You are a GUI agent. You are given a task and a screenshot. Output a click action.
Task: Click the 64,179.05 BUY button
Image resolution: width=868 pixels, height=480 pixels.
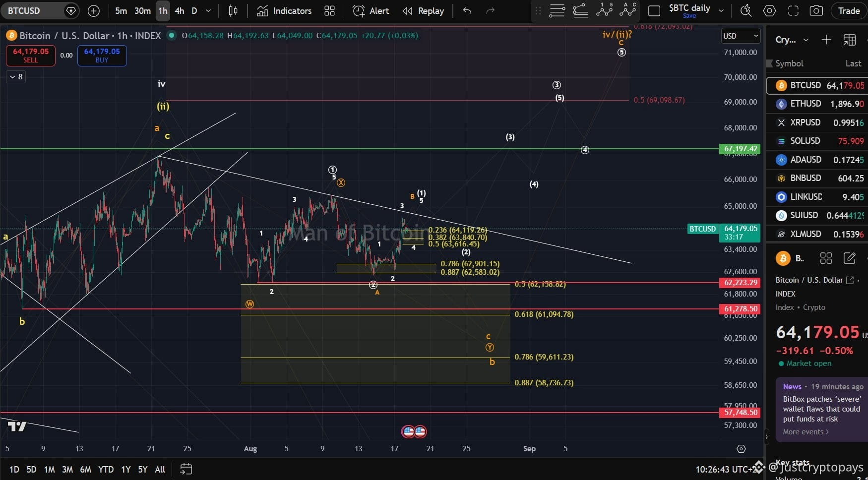pyautogui.click(x=102, y=56)
